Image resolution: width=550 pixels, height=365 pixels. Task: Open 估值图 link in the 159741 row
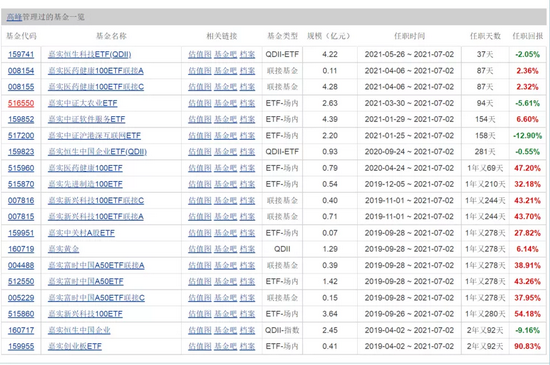pos(200,54)
